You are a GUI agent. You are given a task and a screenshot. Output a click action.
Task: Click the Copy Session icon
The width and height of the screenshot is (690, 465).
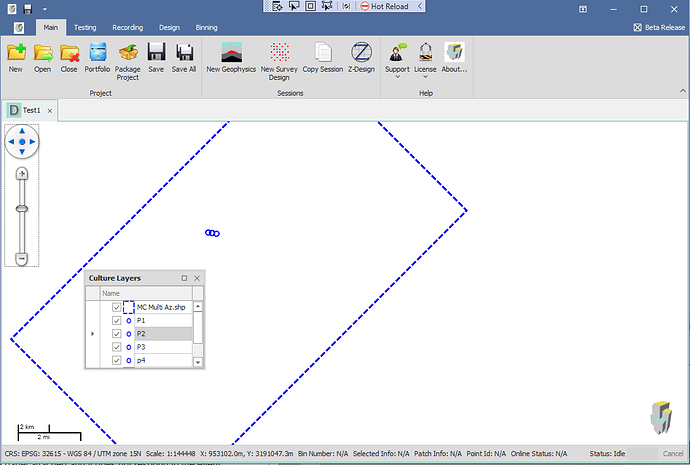[x=323, y=53]
